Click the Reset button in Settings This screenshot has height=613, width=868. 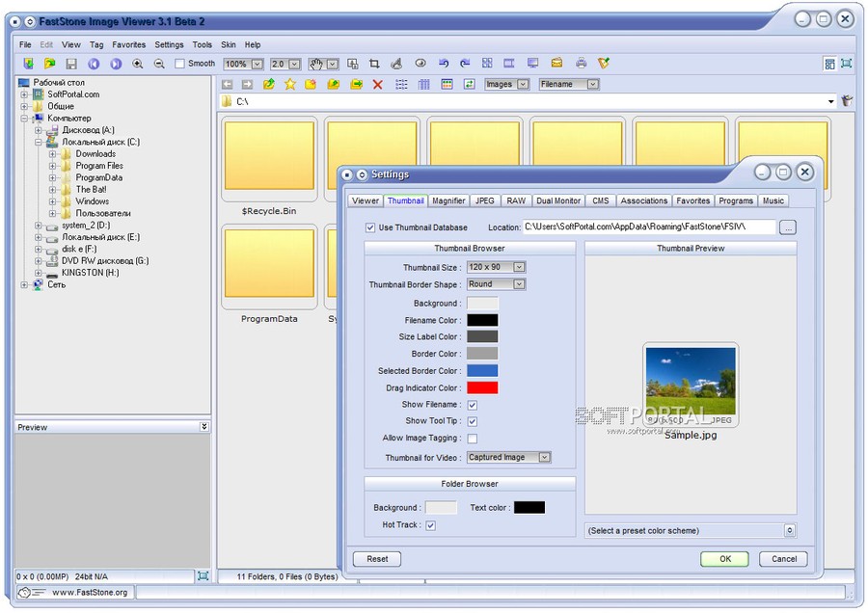tap(377, 559)
